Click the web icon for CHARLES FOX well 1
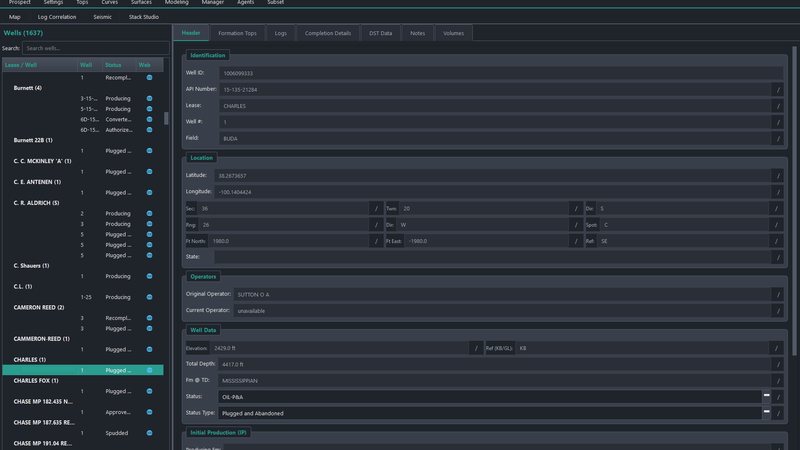The height and width of the screenshot is (450, 800). point(149,391)
